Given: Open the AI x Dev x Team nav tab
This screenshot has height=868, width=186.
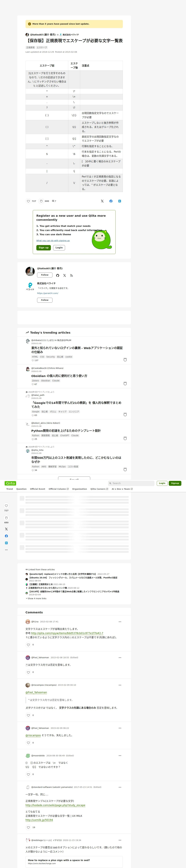Looking at the screenshot, I should click(122, 489).
